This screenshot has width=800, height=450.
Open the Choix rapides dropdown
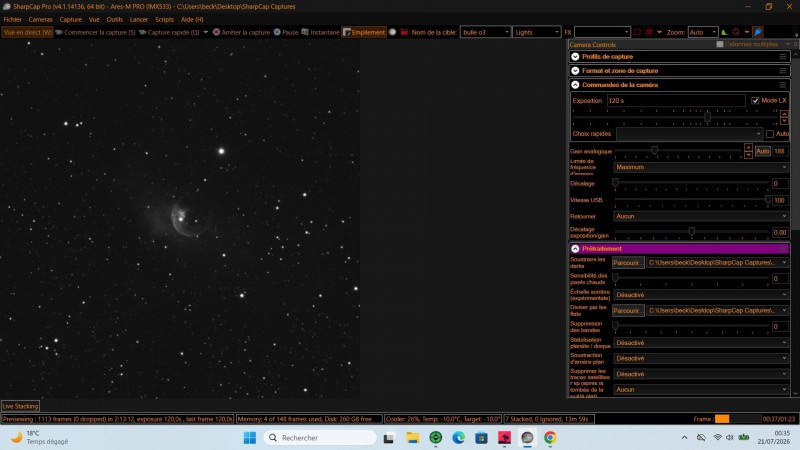689,134
